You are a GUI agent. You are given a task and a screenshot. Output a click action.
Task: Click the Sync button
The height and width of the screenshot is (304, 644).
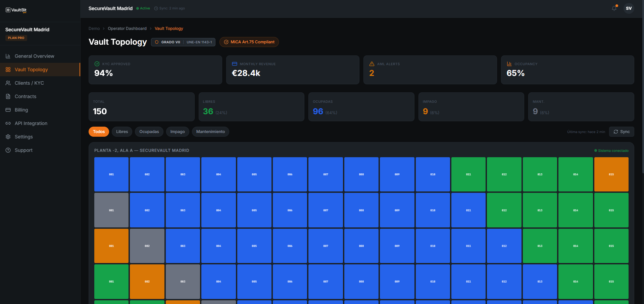pos(622,132)
